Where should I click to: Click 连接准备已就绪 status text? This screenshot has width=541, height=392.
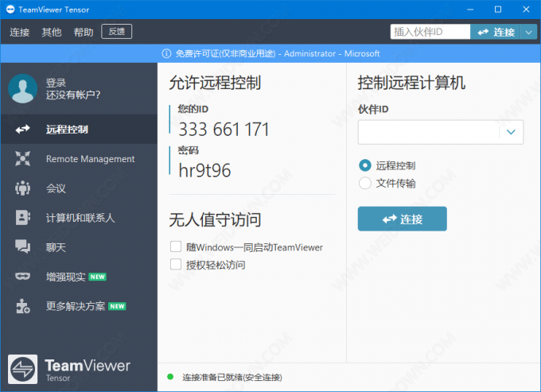tap(232, 377)
